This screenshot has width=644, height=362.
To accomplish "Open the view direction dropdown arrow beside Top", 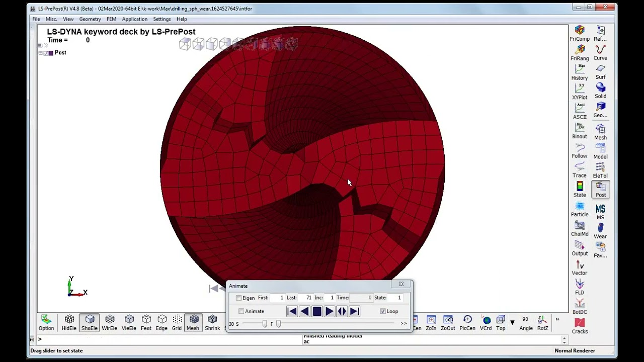I will tap(512, 322).
